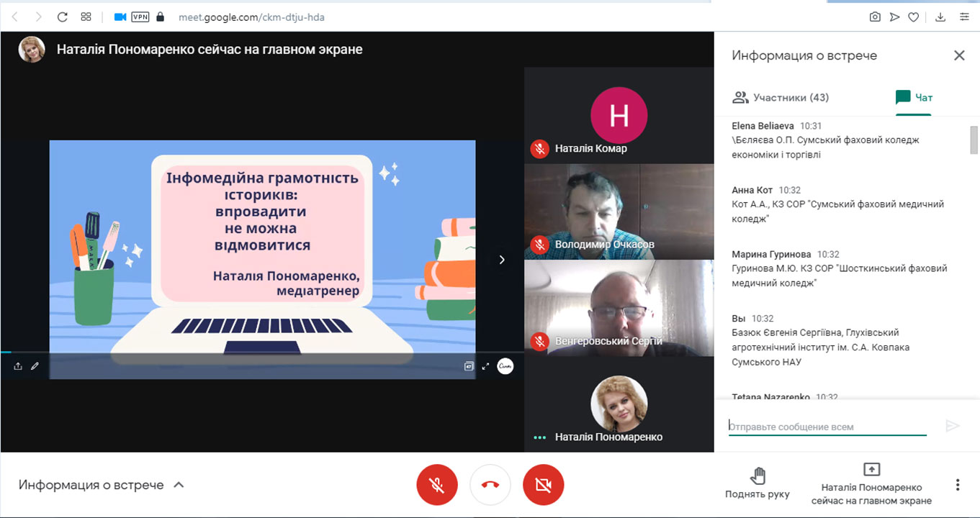Open the browser easy setup menu
This screenshot has height=518, width=980.
(964, 17)
